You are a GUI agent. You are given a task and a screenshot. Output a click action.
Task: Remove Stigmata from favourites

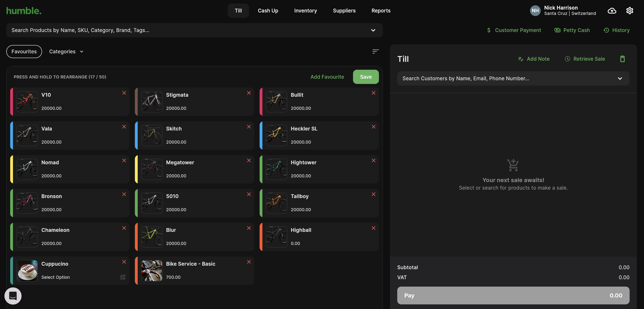click(249, 93)
